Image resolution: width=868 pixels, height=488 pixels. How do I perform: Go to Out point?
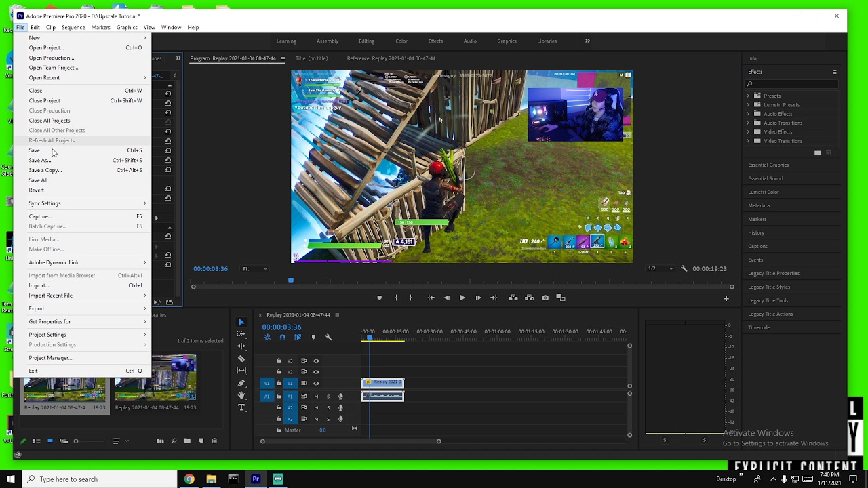pos(494,298)
